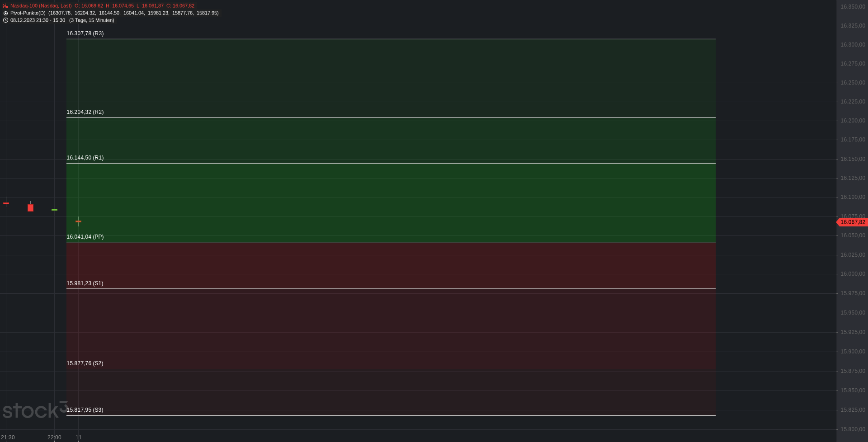This screenshot has width=868, height=442.
Task: Select the red 16.067,82 price tag
Action: point(852,222)
